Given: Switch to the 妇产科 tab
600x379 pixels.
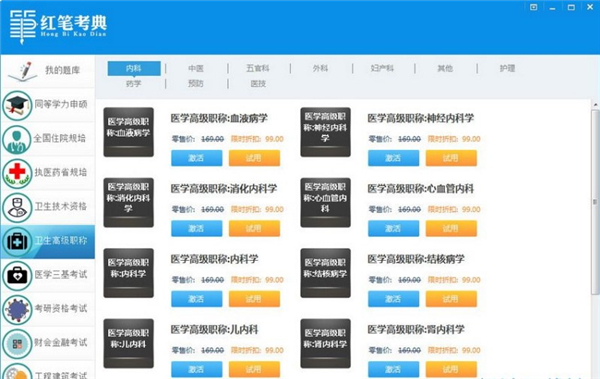Looking at the screenshot, I should 382,69.
